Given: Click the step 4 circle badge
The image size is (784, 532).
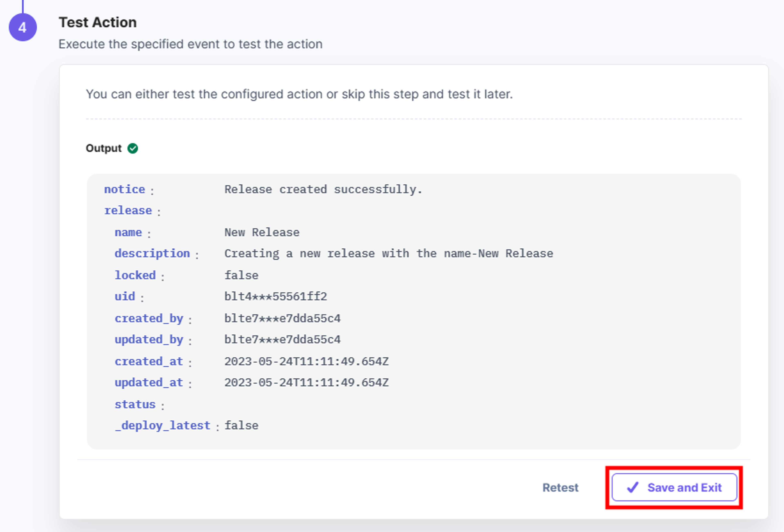Looking at the screenshot, I should point(23,27).
